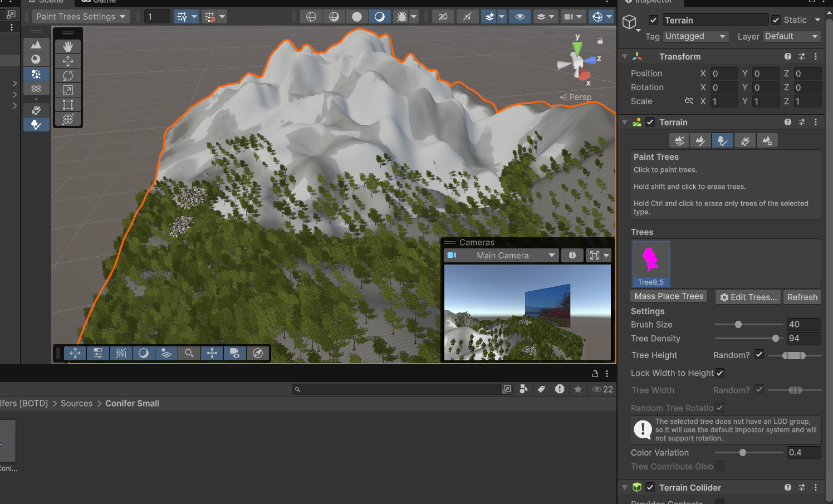Disable Lock Width to Height checkbox
833x504 pixels.
(x=719, y=373)
